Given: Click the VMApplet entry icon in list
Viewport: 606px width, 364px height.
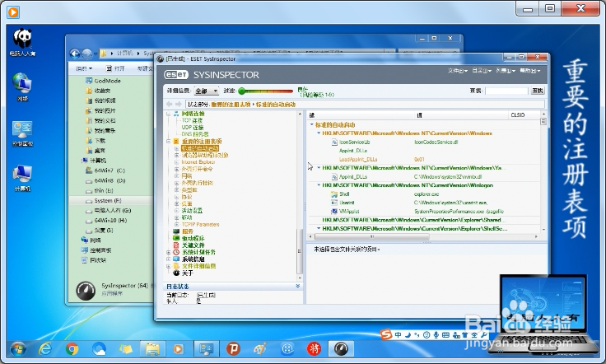Looking at the screenshot, I should point(334,212).
